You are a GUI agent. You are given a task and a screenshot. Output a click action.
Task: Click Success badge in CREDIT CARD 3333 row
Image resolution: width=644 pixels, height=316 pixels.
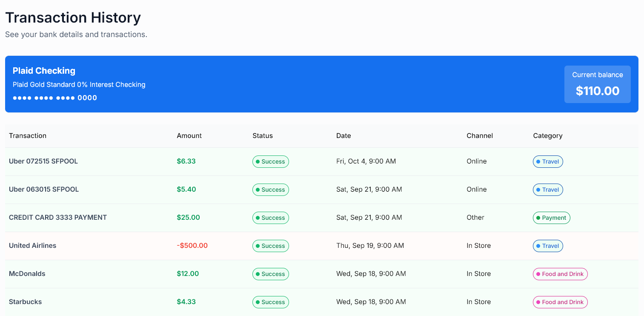[x=271, y=218]
